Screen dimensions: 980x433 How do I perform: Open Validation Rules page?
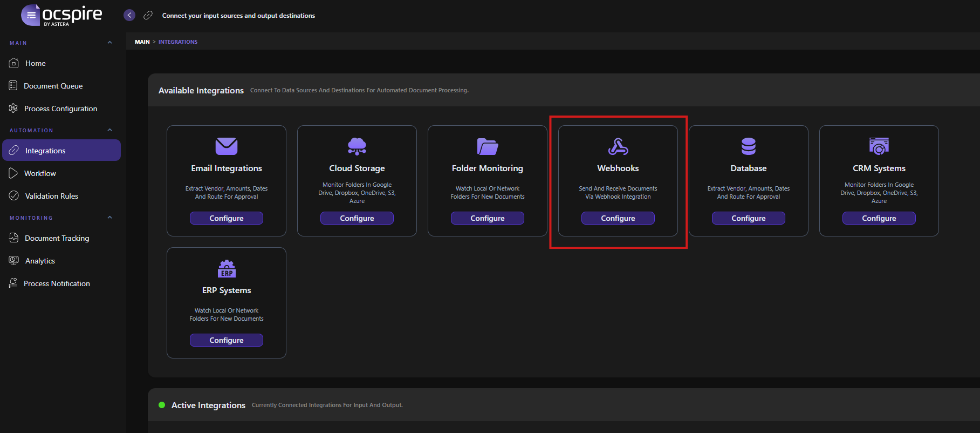coord(51,196)
